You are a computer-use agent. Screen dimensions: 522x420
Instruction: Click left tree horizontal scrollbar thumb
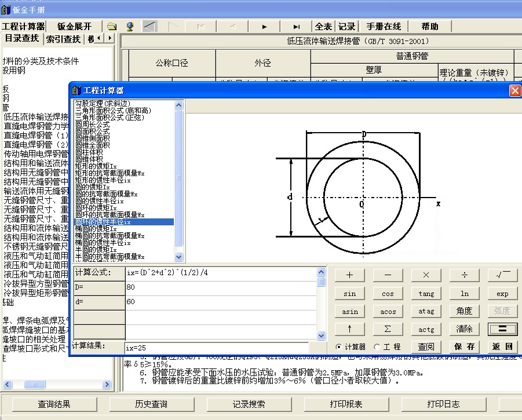(x=35, y=385)
